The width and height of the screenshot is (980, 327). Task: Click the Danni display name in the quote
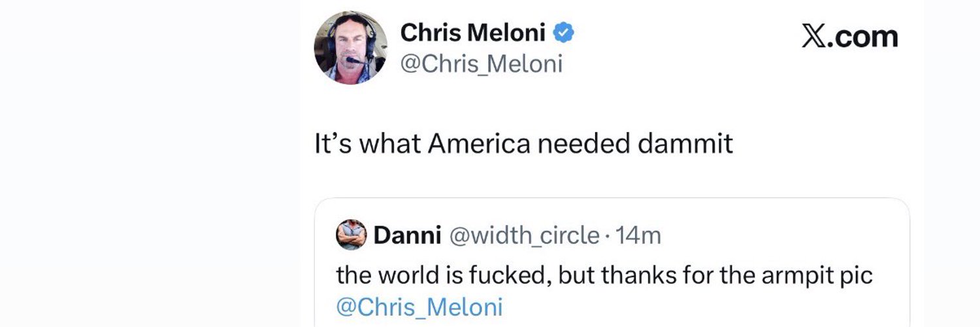pos(407,235)
